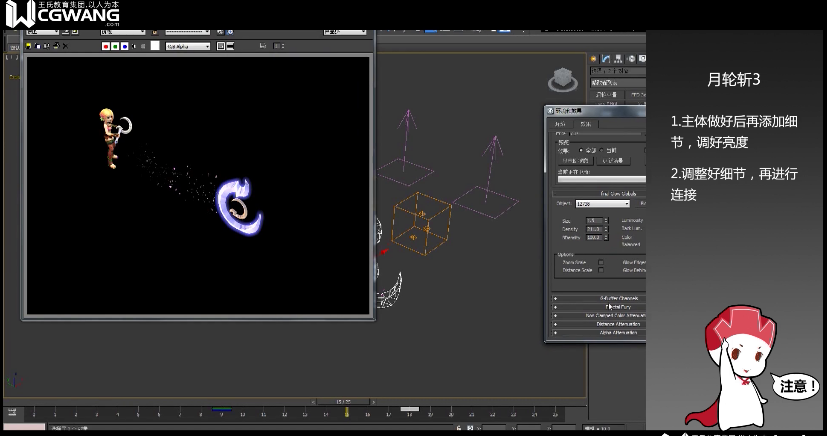Viewport: 827px width, 436px height.
Task: Click the Density spinner arrows
Action: (605, 229)
